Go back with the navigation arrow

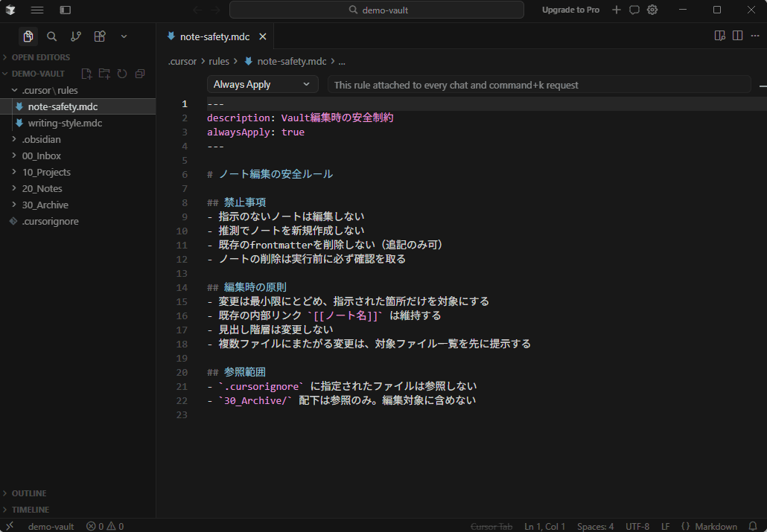pos(197,10)
